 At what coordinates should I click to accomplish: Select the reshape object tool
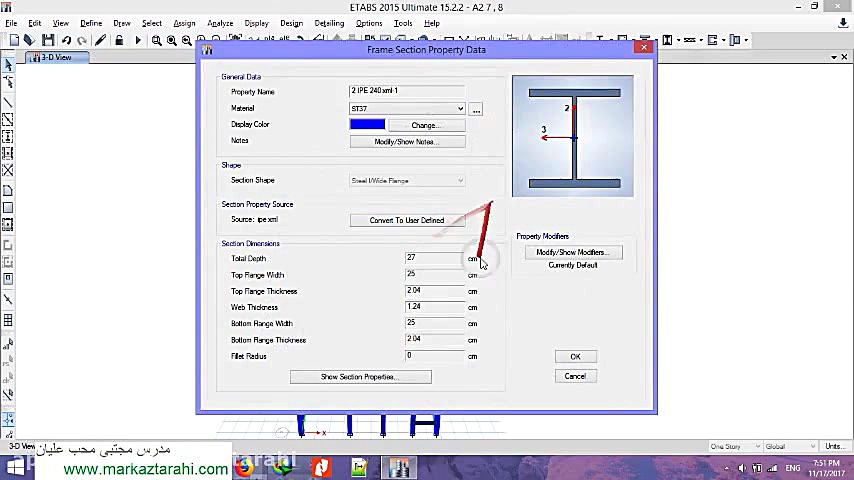8,82
